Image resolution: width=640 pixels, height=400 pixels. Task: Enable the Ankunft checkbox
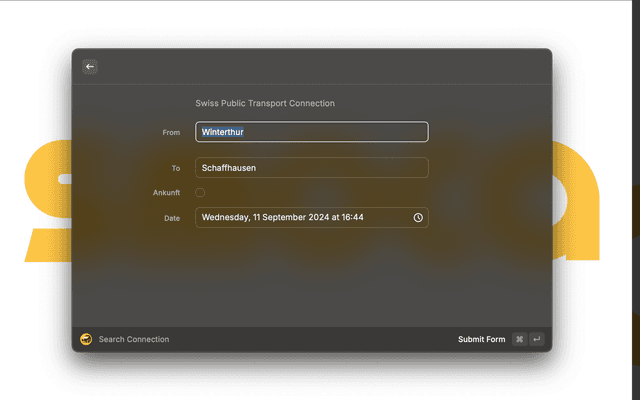pos(200,192)
